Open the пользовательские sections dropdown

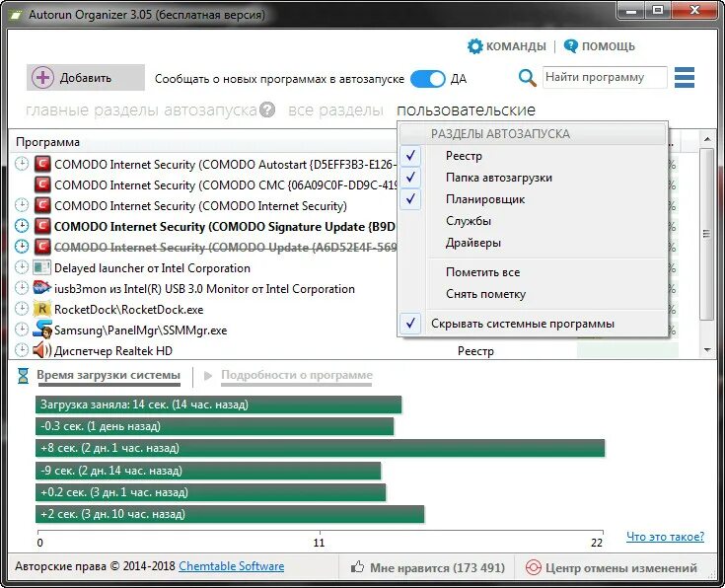tap(466, 110)
